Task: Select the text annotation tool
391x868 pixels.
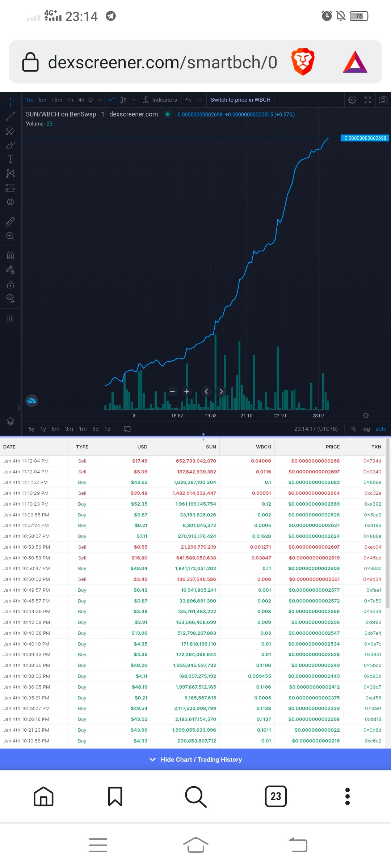Action: pyautogui.click(x=10, y=159)
